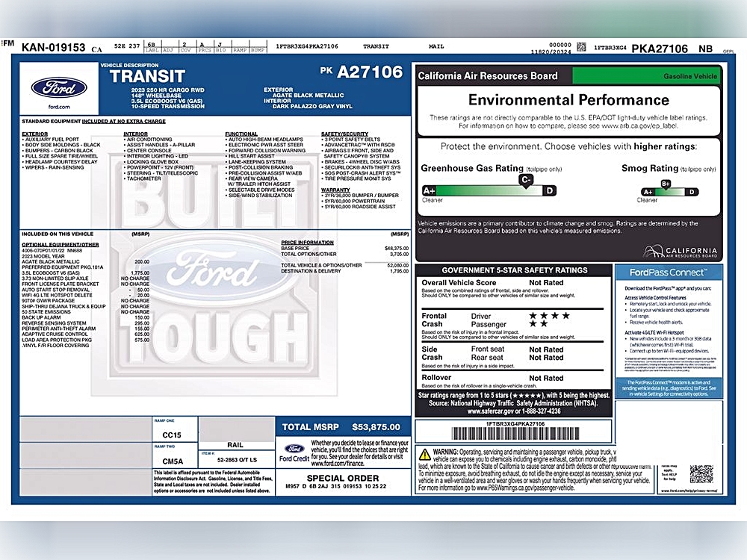Viewport: 747px width, 560px height.
Task: Click the 50 STATE EMISSIONS option
Action: tap(85, 312)
